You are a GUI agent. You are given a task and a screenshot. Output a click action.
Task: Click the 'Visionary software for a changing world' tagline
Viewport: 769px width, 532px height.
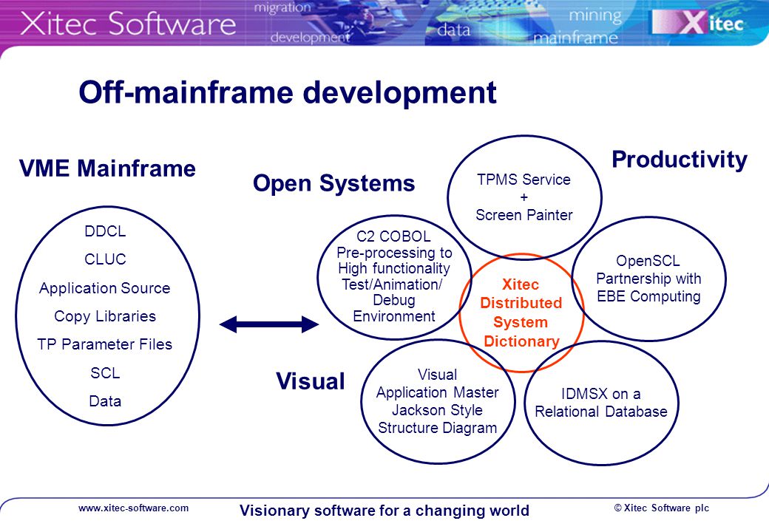(x=384, y=511)
